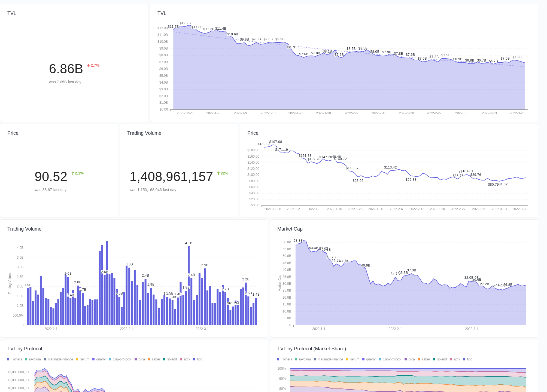547x392 pixels.
Task: Open the Trading Volume chart panel header
Action: [24, 229]
